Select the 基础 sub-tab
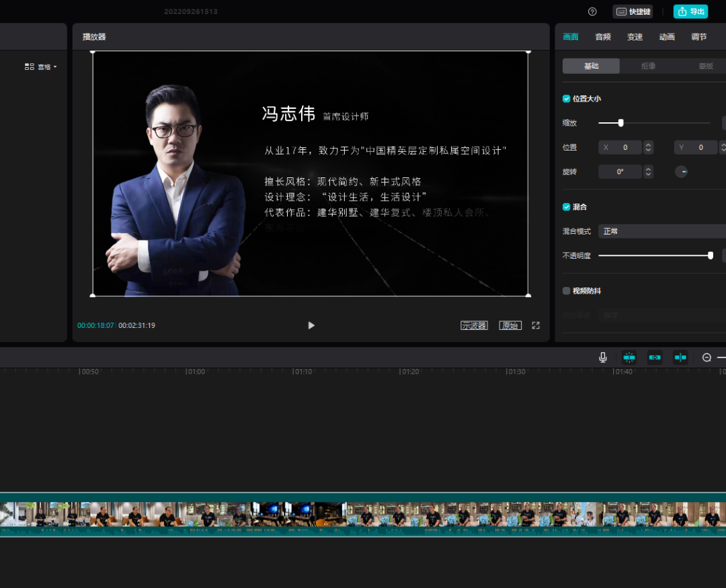 click(591, 67)
